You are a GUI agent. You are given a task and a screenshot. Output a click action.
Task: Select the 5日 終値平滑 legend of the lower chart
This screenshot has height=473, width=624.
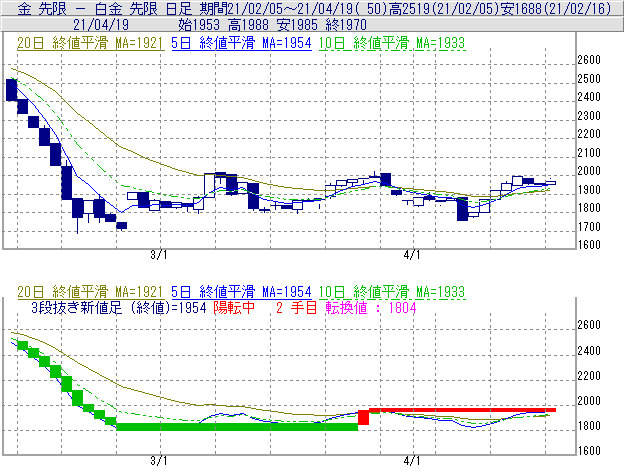241,292
